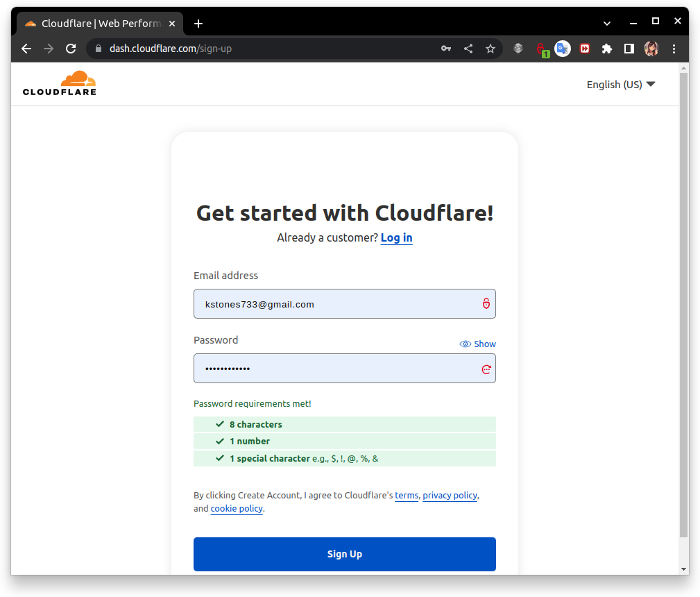Open the Google Translate extension
Viewport: 700px width, 597px height.
point(562,49)
